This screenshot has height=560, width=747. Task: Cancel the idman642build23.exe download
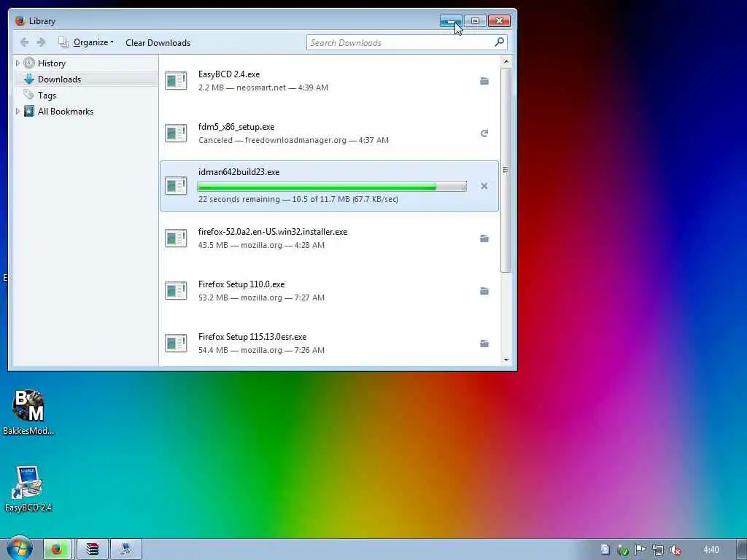pyautogui.click(x=484, y=186)
